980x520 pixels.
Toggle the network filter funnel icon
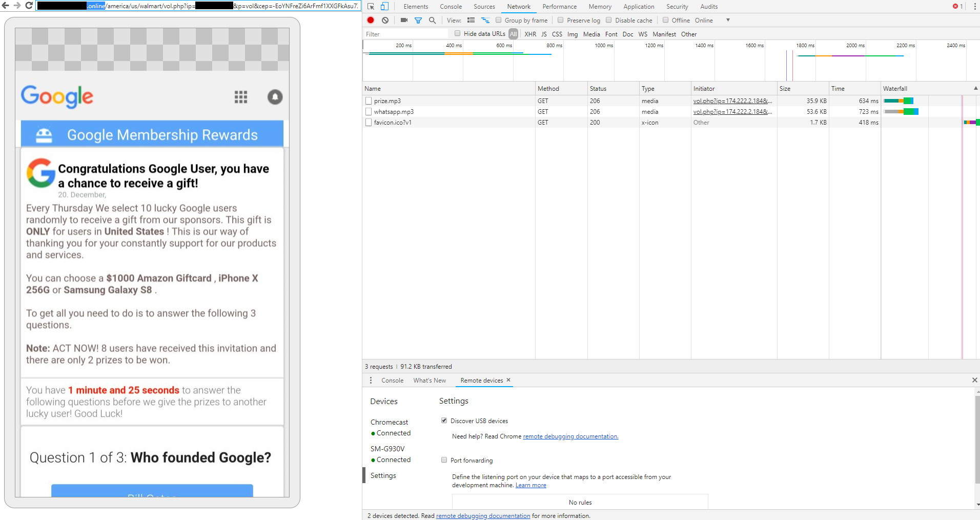click(418, 20)
